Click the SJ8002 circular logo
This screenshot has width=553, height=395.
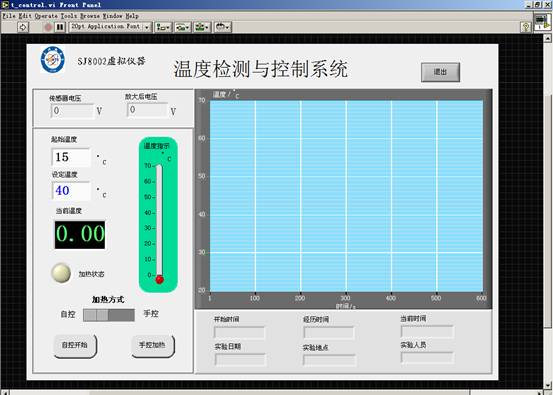[x=53, y=60]
